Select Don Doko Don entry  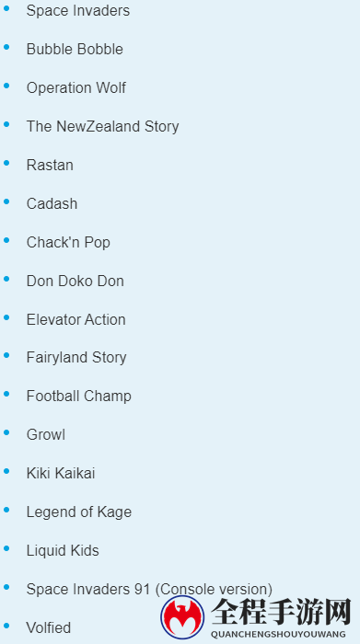click(x=75, y=281)
